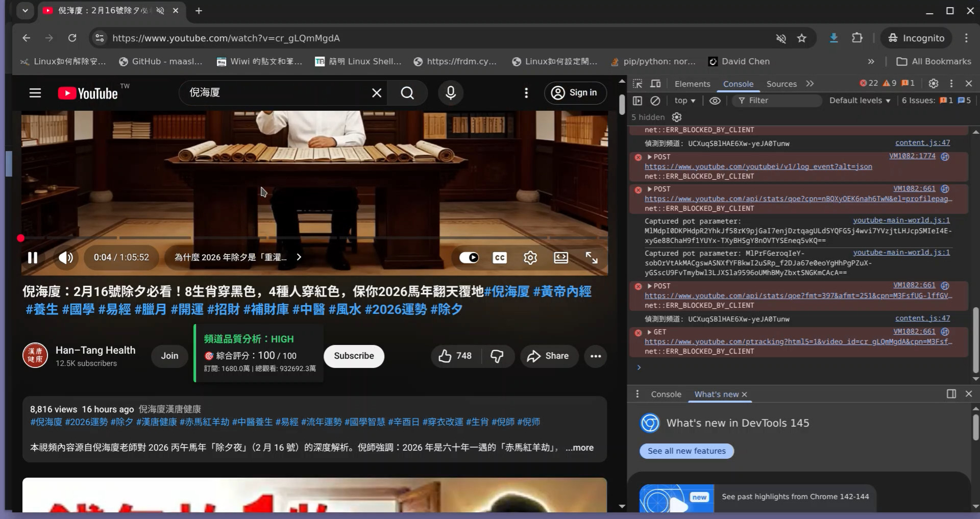Select the inspect element tool in DevTools
Image resolution: width=980 pixels, height=519 pixels.
pyautogui.click(x=638, y=84)
